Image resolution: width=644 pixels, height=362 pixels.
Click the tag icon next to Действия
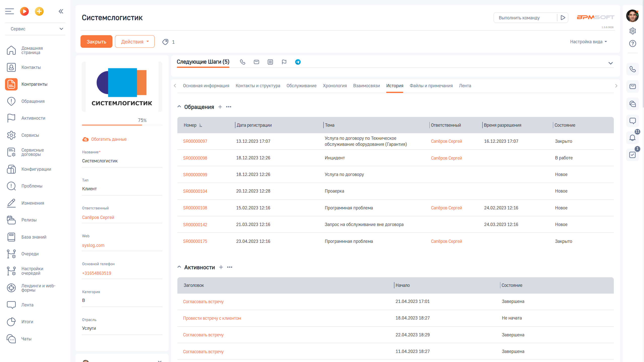(x=165, y=42)
